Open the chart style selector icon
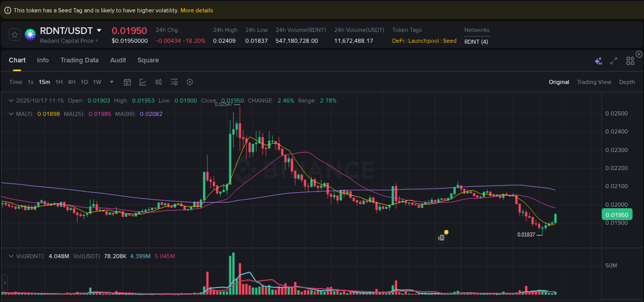The image size is (644, 302). pos(143,82)
